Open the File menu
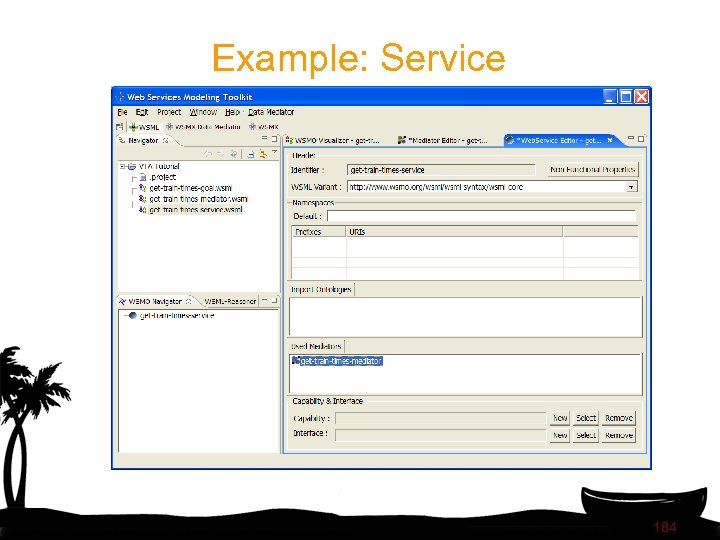 122,112
